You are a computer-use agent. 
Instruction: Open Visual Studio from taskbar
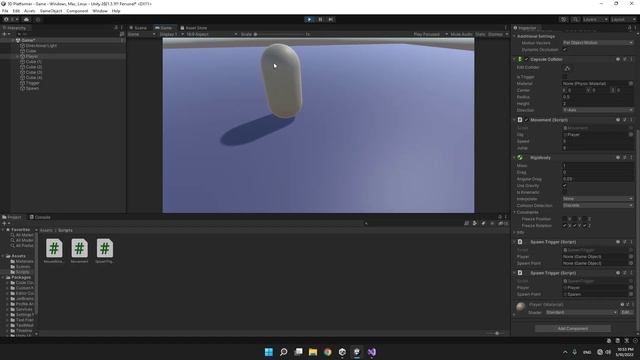[372, 352]
